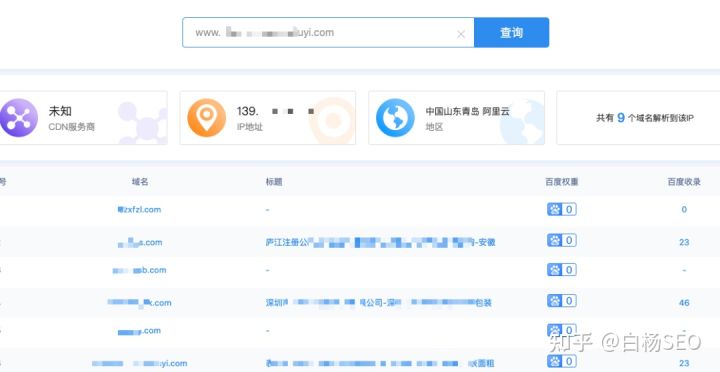720x372 pixels.
Task: Click the 百度收录 value 23 for yi.com row
Action: pyautogui.click(x=684, y=363)
